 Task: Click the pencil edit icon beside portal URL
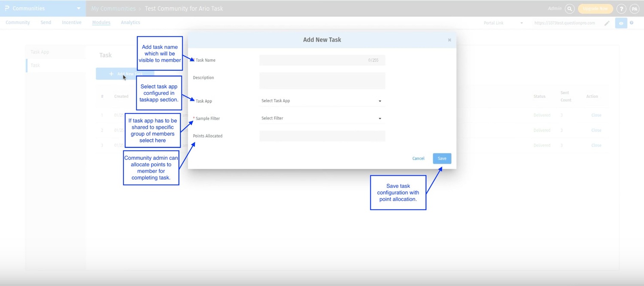point(607,23)
